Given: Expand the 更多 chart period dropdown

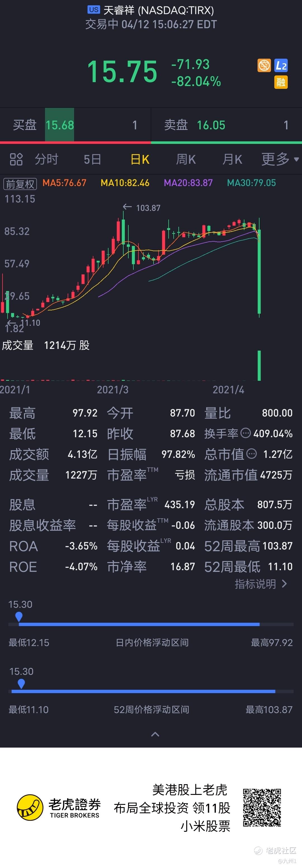Looking at the screenshot, I should (280, 159).
